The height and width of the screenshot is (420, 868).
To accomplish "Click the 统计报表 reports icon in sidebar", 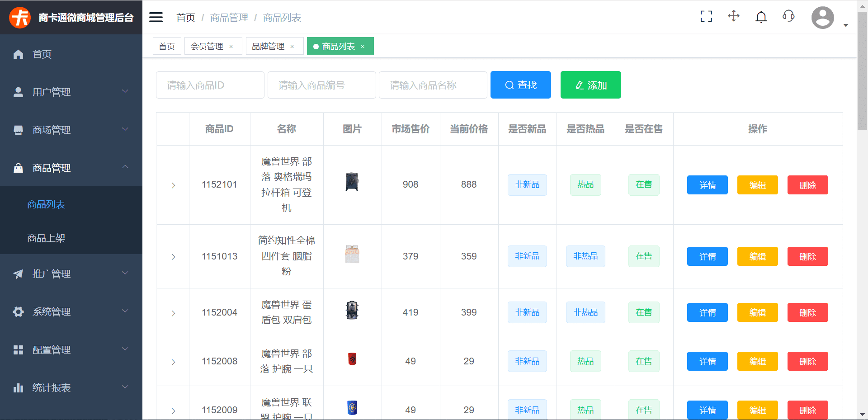I will [x=18, y=388].
